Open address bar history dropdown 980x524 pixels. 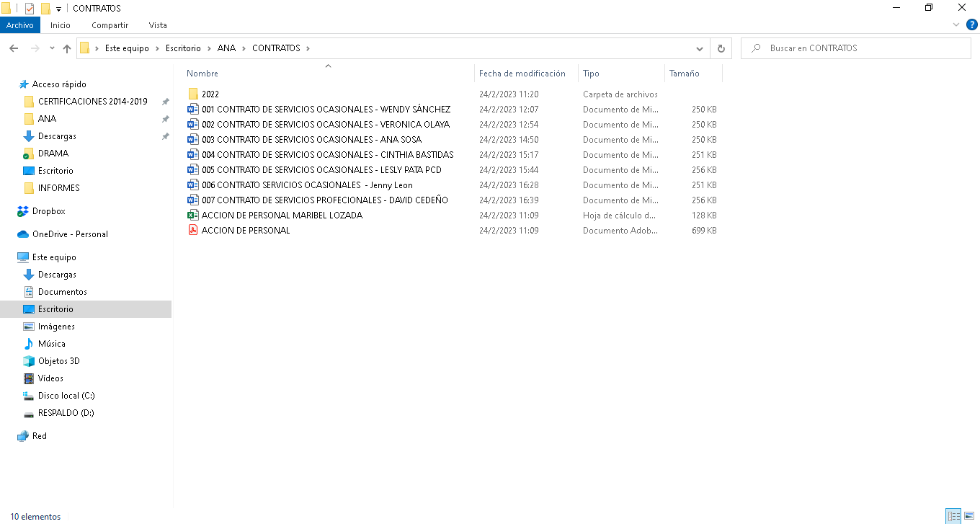700,48
